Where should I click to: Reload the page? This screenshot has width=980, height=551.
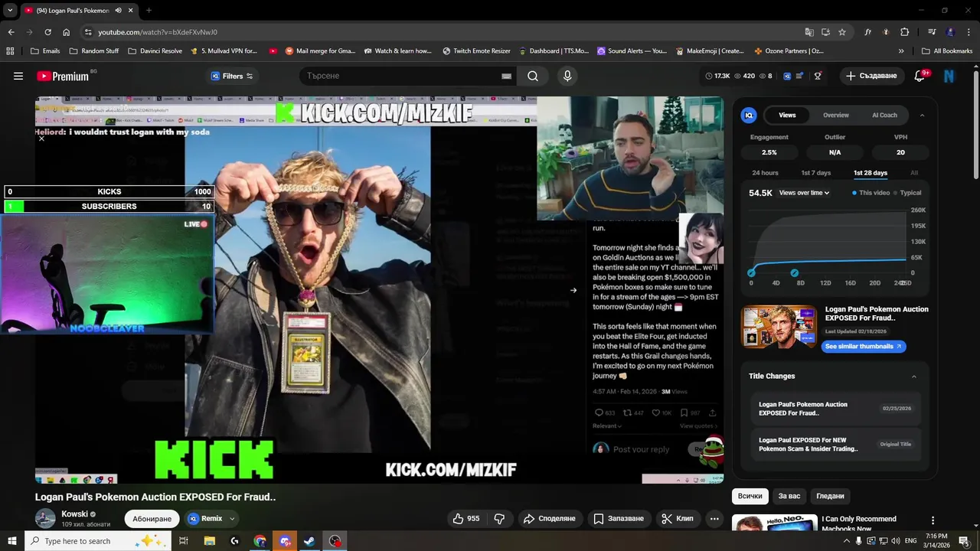47,32
